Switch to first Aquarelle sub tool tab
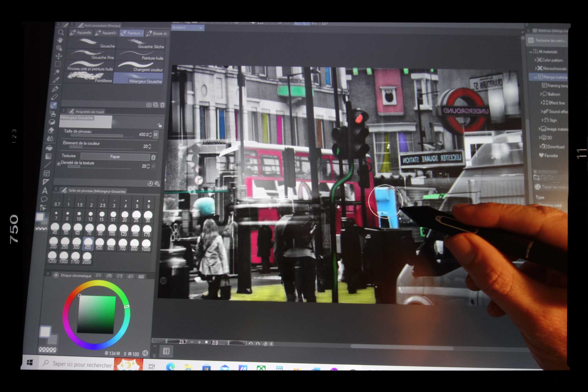The width and height of the screenshot is (588, 392). pos(81,33)
